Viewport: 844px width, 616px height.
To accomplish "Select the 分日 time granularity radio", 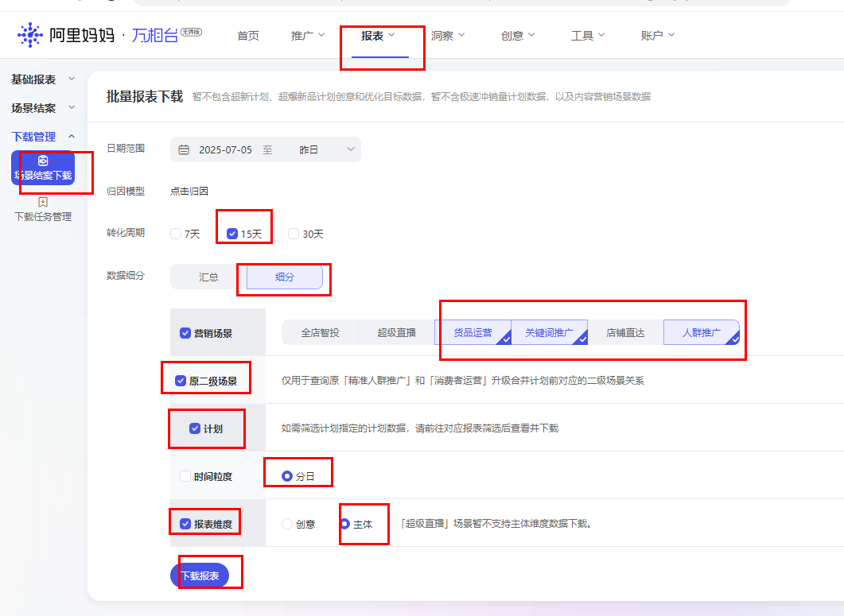I will [287, 476].
